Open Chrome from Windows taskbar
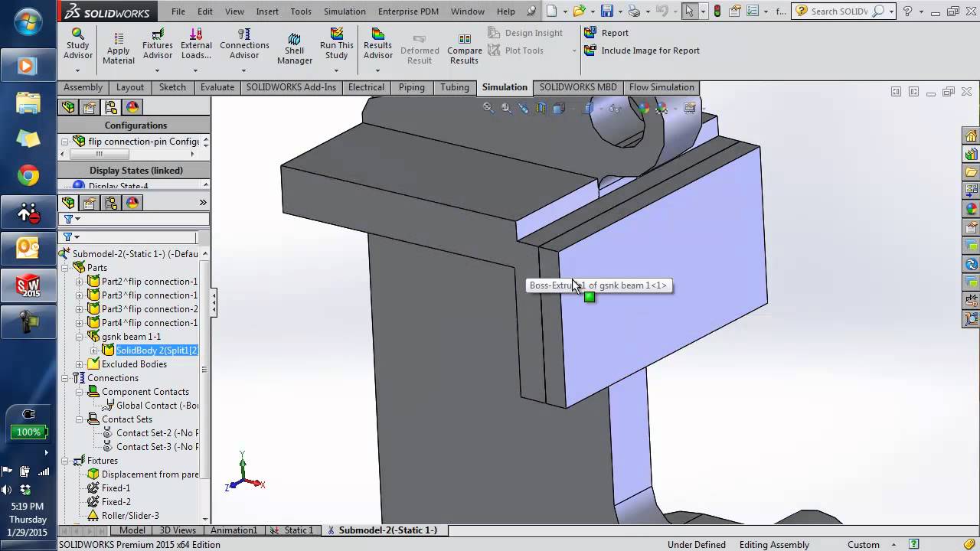 28,176
